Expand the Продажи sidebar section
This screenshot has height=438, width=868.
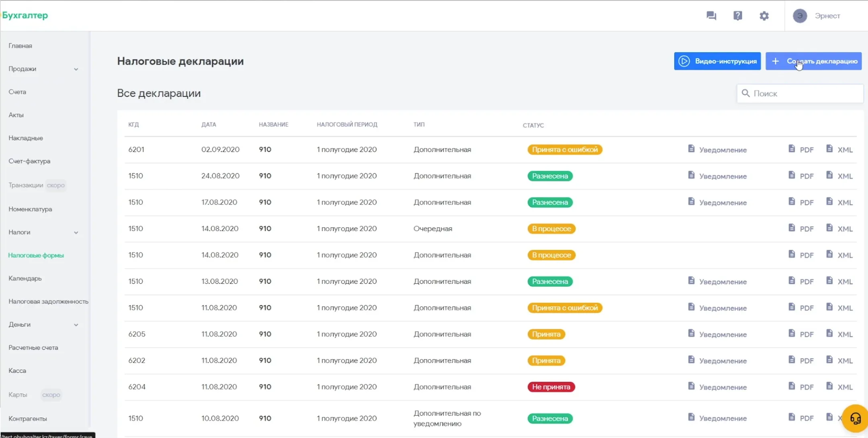point(43,69)
